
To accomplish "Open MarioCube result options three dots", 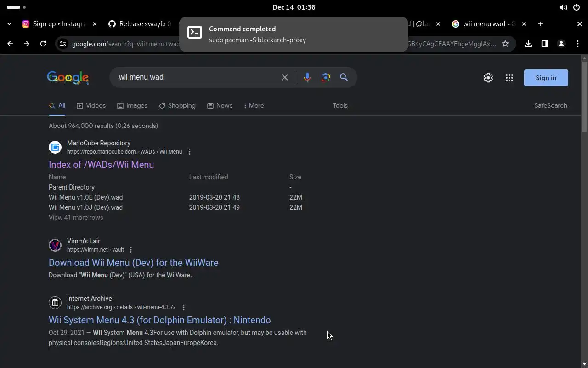I will pos(190,152).
